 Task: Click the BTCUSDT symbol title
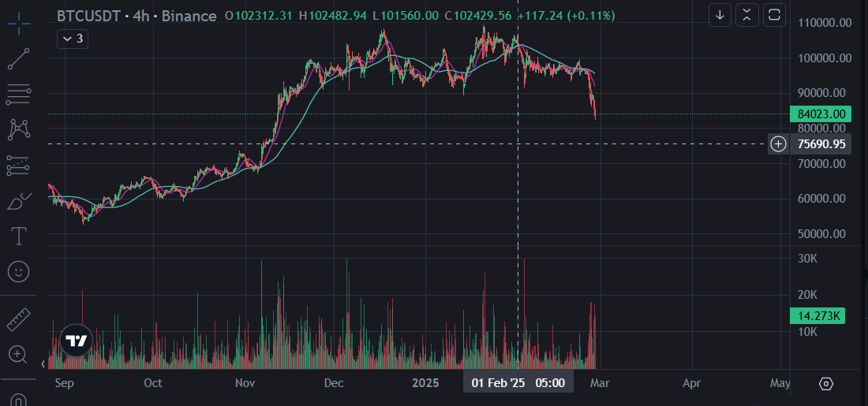(88, 16)
